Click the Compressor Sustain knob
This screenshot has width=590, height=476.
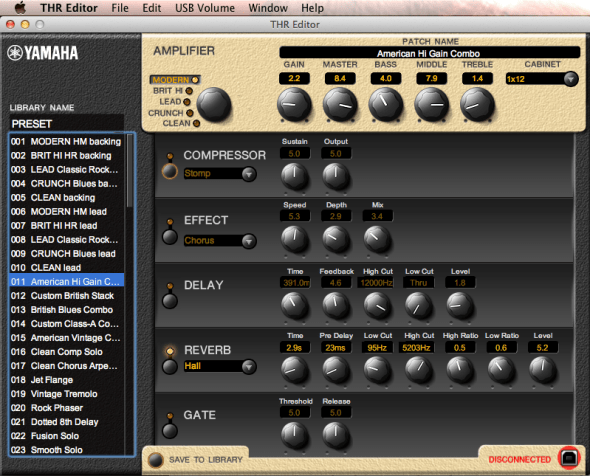click(294, 176)
